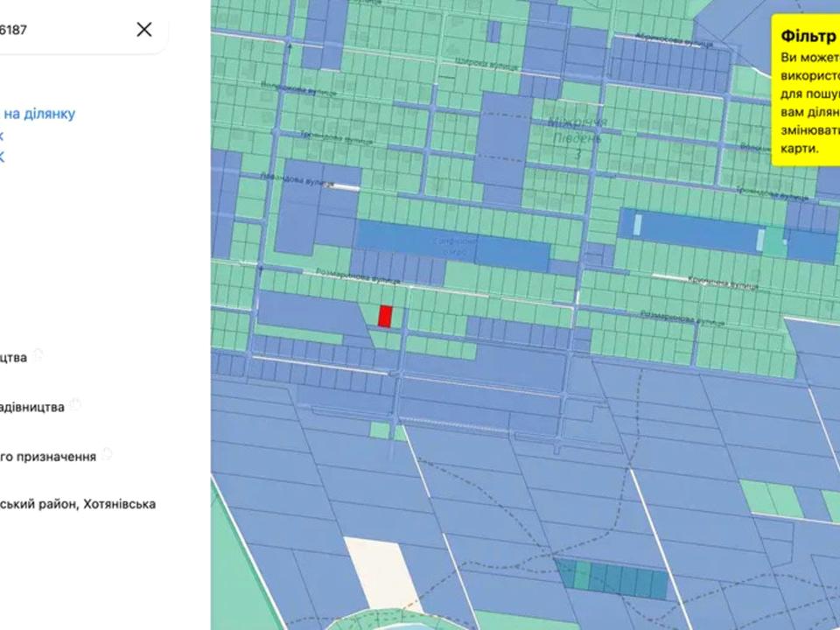Click the "Міжріччя Південь 3" area label
The height and width of the screenshot is (630, 840).
[x=577, y=137]
